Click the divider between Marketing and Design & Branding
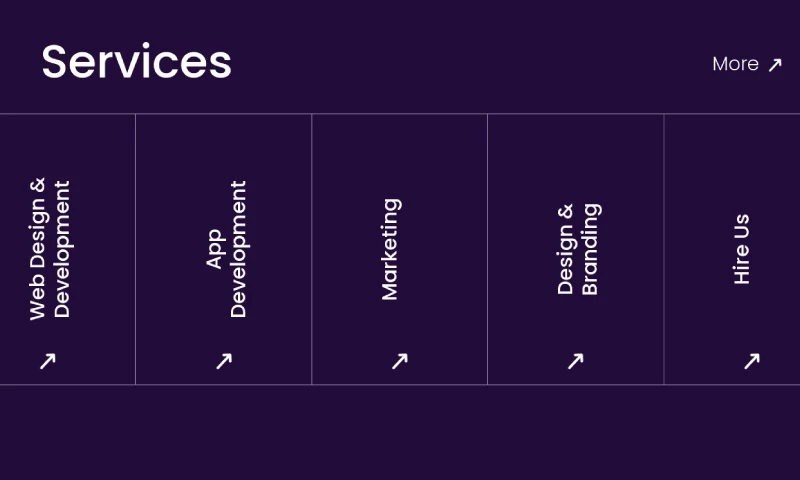The width and height of the screenshot is (800, 480). [x=487, y=249]
